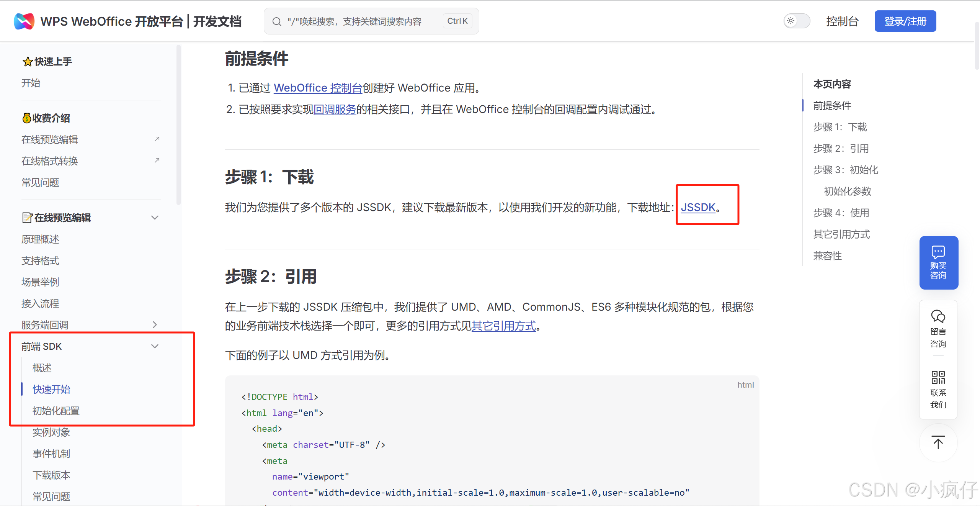Click the page vertical scrollbar
This screenshot has height=506, width=980.
click(x=977, y=46)
